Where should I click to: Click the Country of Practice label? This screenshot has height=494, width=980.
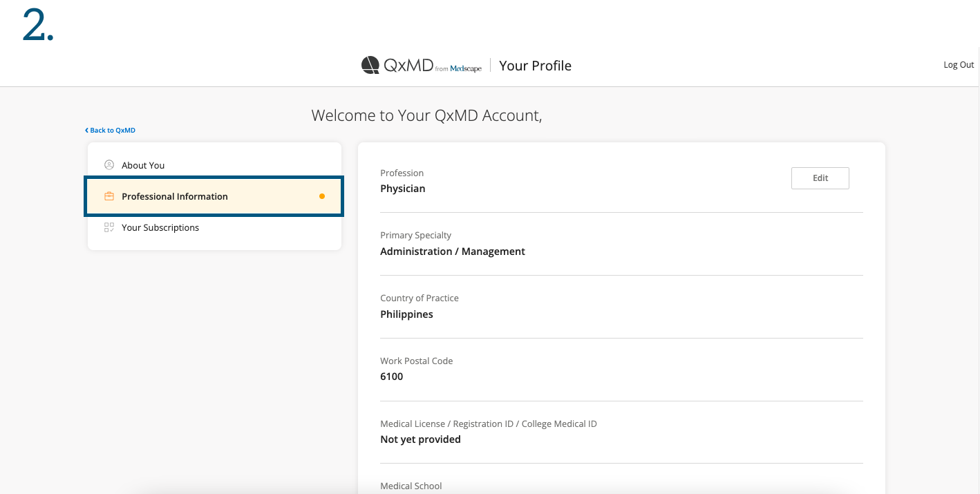coord(420,298)
